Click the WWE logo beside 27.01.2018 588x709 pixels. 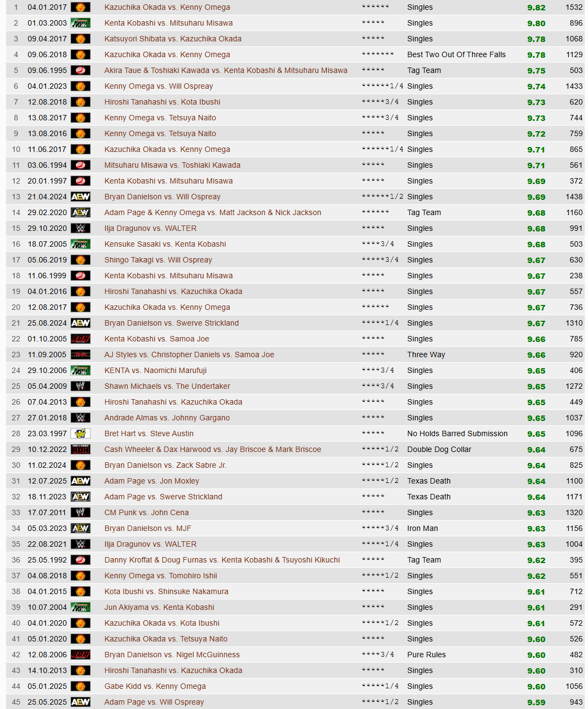pos(81,418)
